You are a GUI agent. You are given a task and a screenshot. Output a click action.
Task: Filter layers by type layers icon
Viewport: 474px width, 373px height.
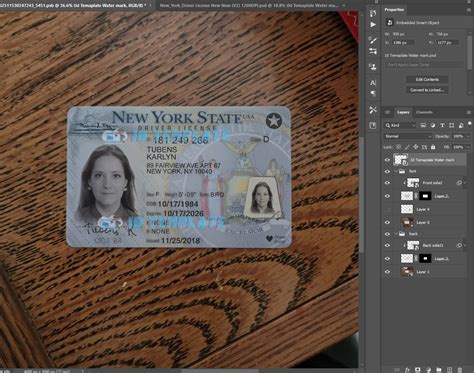pos(442,125)
